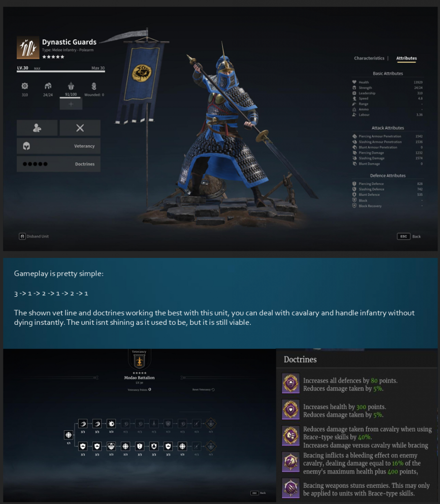
Task: Switch to the Attributes tab
Action: [x=406, y=58]
